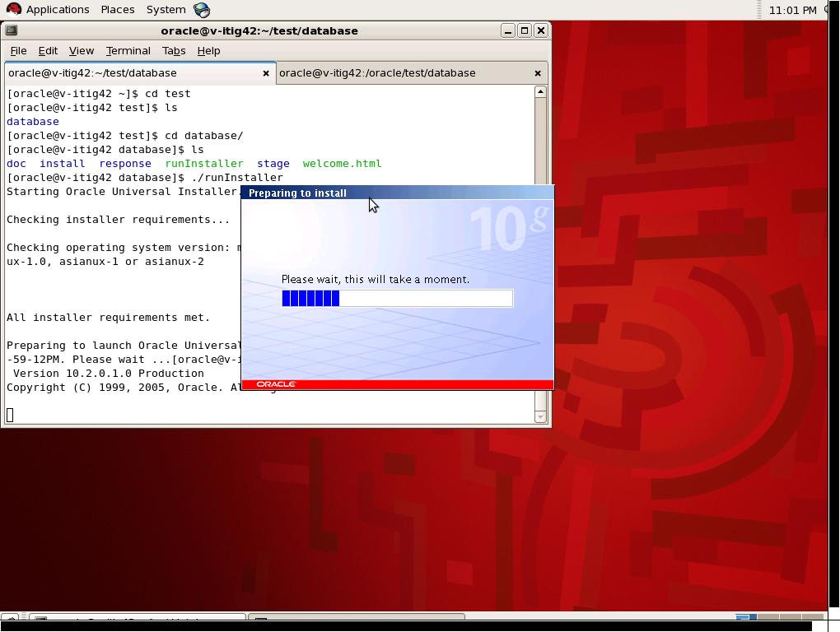This screenshot has height=632, width=840.
Task: Select the ~/test/database terminal tab
Action: click(x=140, y=73)
